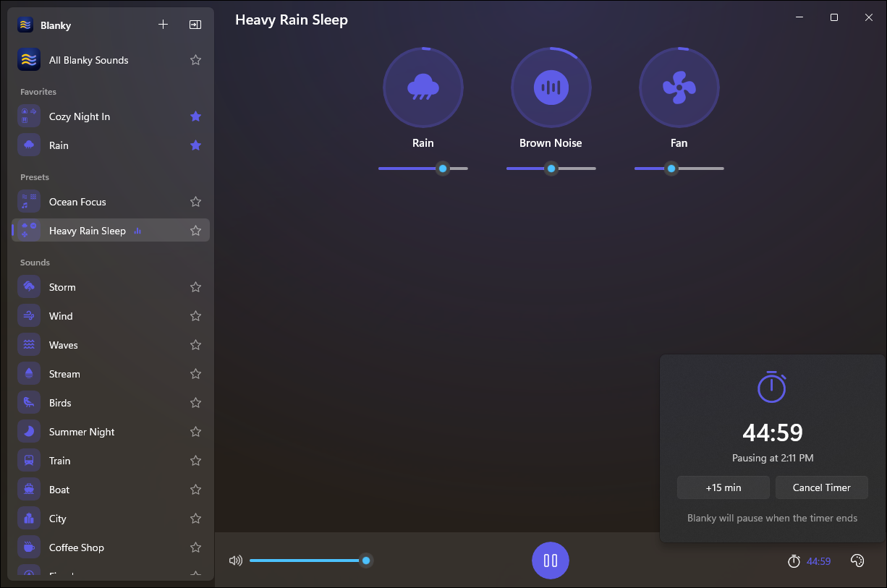
Task: Toggle the Brown Noise sound button
Action: coord(551,88)
